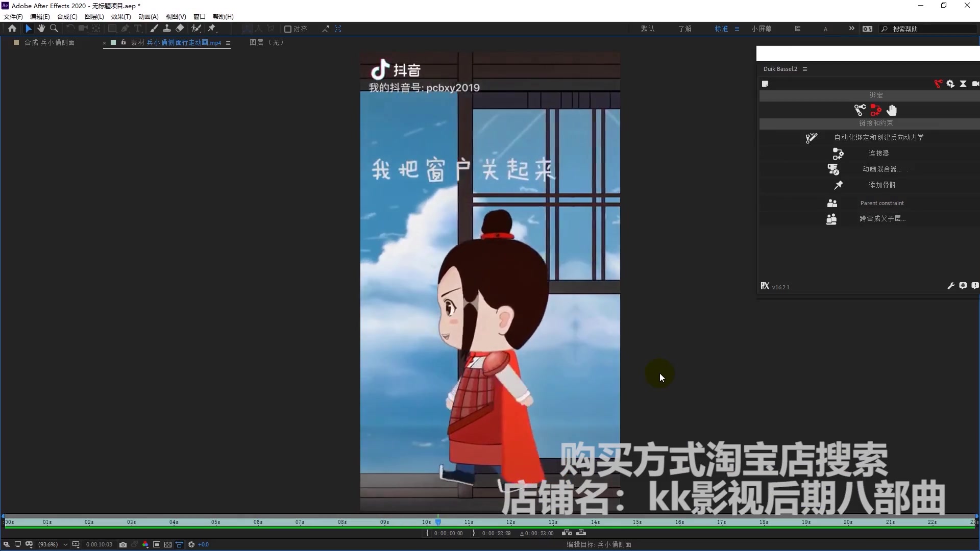Switch to 图层 (无) tab
This screenshot has height=551, width=980.
266,42
